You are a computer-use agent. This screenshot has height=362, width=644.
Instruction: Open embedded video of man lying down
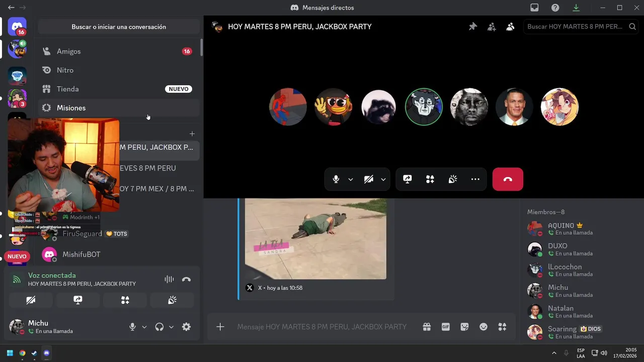pos(315,239)
